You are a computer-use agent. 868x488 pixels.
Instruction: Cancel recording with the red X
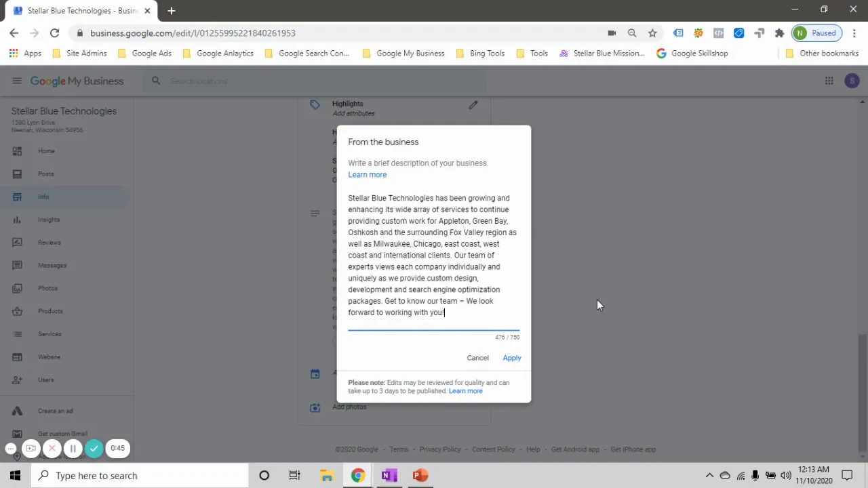point(52,448)
